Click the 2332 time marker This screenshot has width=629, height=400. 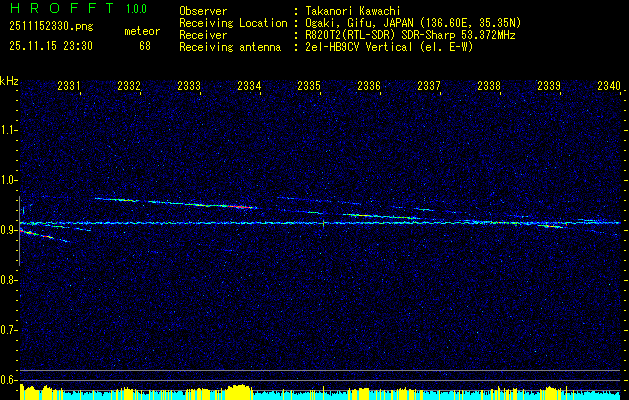[x=129, y=85]
